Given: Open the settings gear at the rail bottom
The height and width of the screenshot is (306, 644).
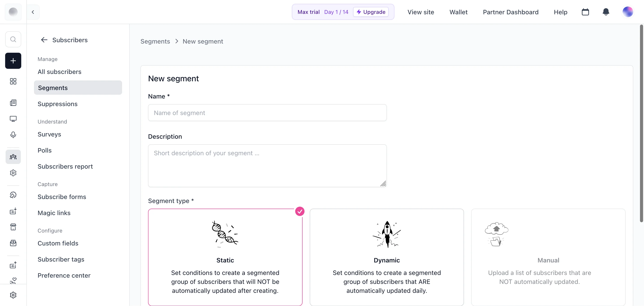Looking at the screenshot, I should point(13,295).
